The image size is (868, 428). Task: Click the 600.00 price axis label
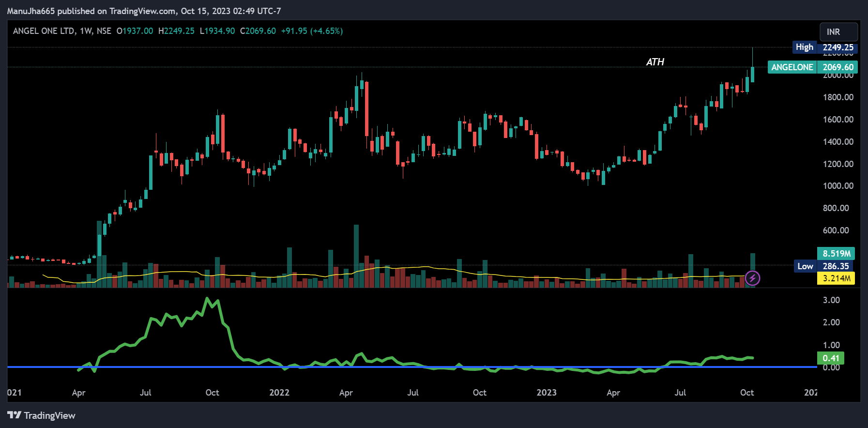pos(836,230)
